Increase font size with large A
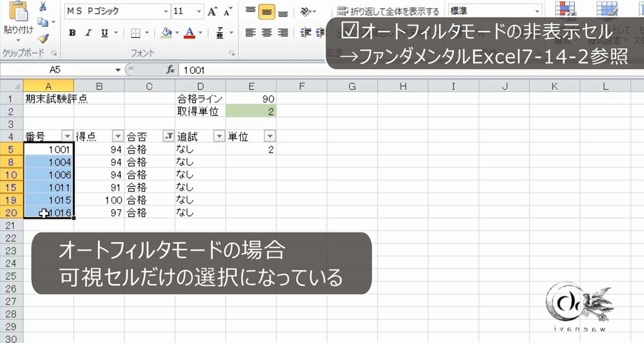This screenshot has height=343, width=644. point(212,11)
